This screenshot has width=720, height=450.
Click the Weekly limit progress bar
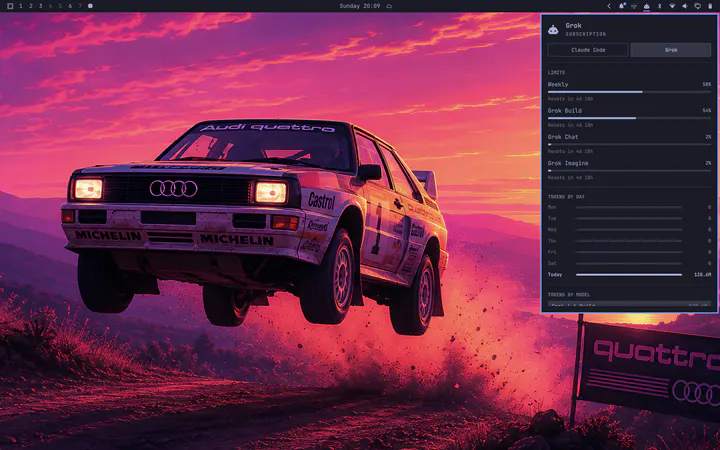click(x=629, y=92)
